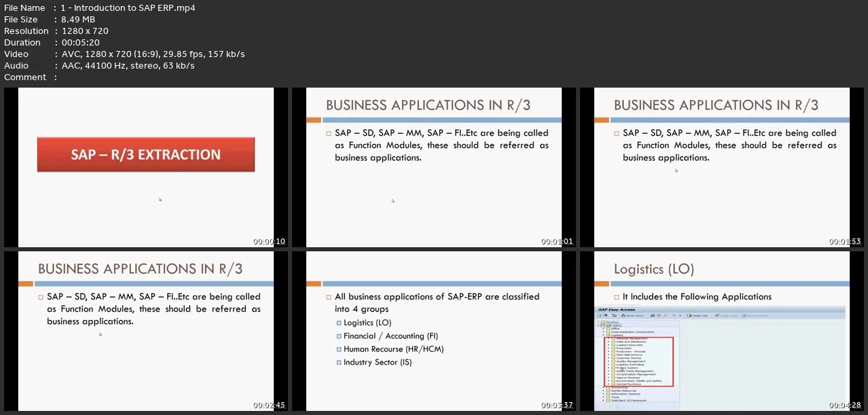Select the file size value '8.49 MB'
868x415 pixels.
[x=79, y=19]
